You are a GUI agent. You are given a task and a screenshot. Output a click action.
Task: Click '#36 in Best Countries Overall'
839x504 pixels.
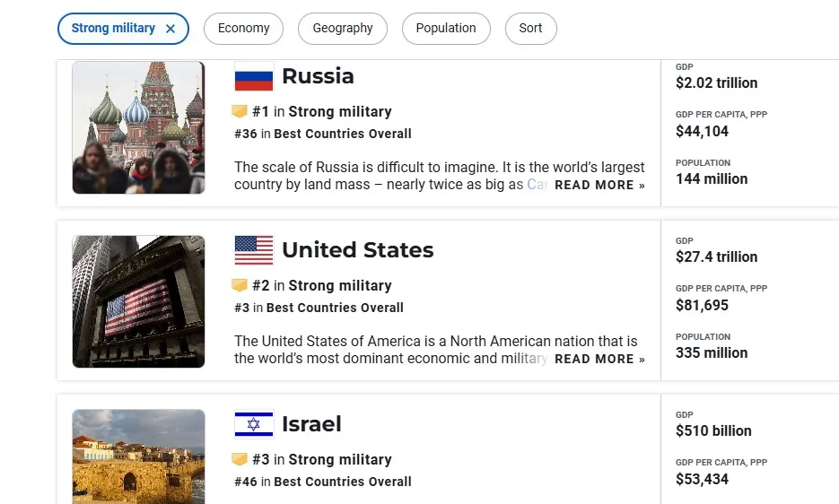(323, 134)
